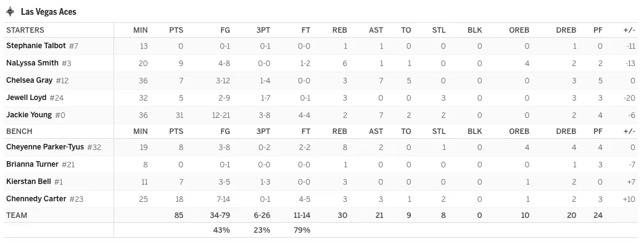Select Jackie Young's 31 points cell
Viewport: 644px width, 242px height.
pos(180,115)
